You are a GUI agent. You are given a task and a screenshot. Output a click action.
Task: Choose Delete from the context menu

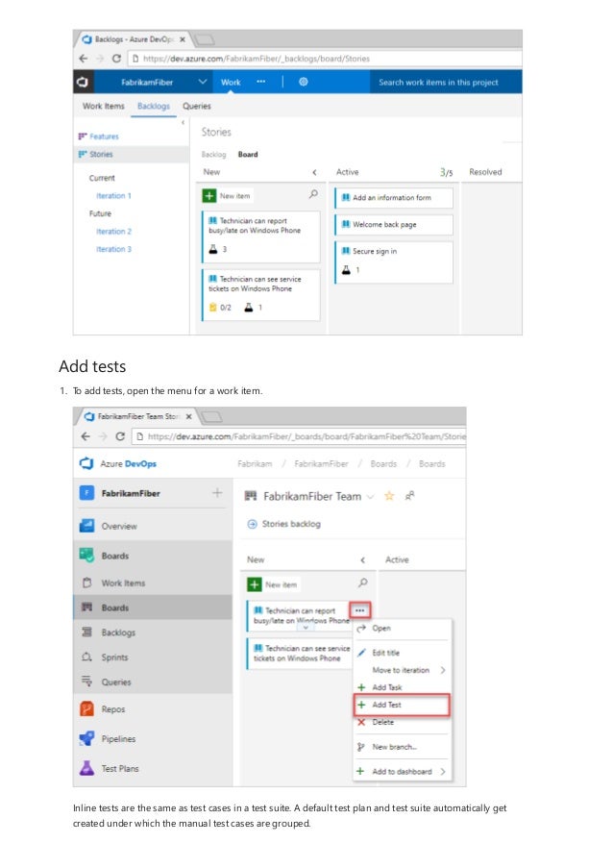pyautogui.click(x=403, y=723)
